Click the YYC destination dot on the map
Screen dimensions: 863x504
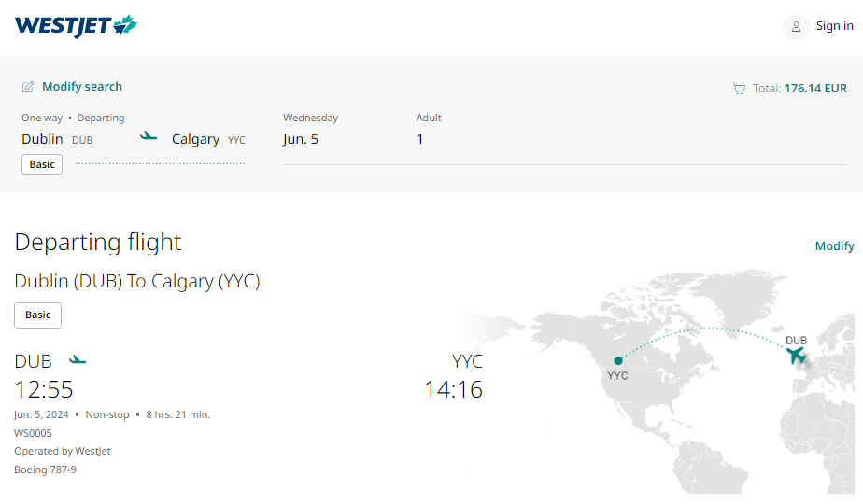pos(618,360)
